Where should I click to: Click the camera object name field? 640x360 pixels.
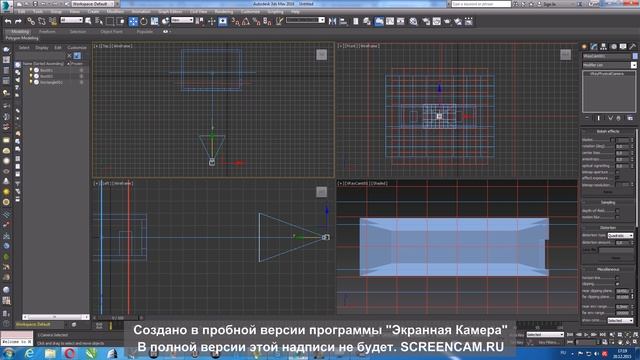[x=607, y=56]
